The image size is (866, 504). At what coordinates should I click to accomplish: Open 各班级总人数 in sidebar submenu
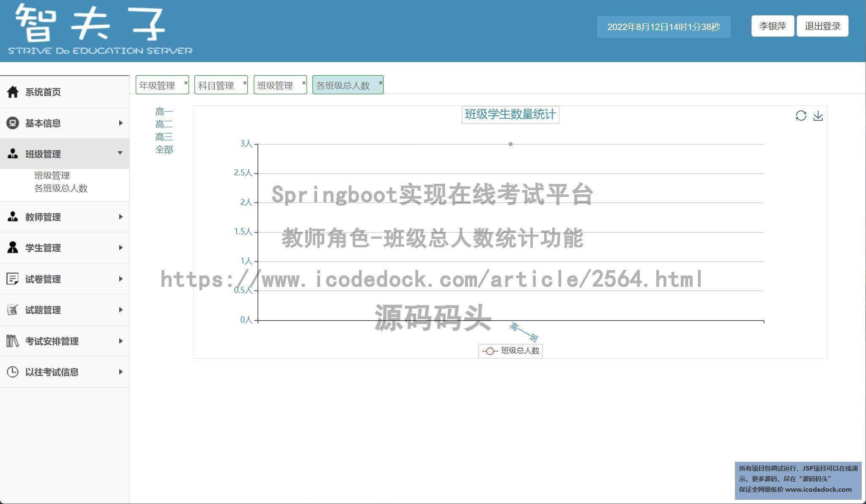tap(60, 188)
